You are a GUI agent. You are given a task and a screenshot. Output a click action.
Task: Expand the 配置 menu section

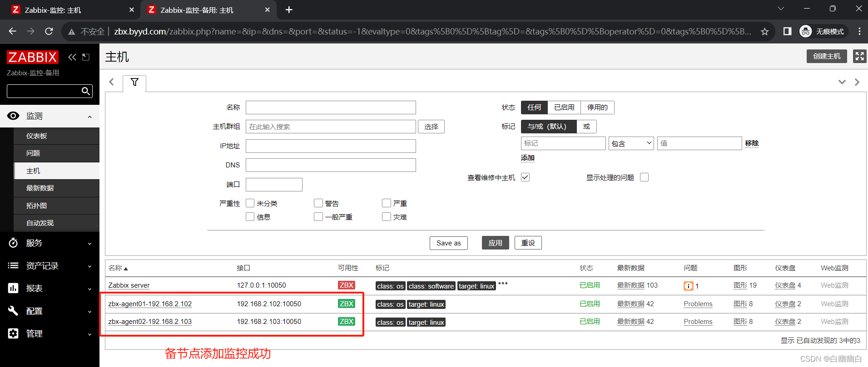tap(89, 312)
